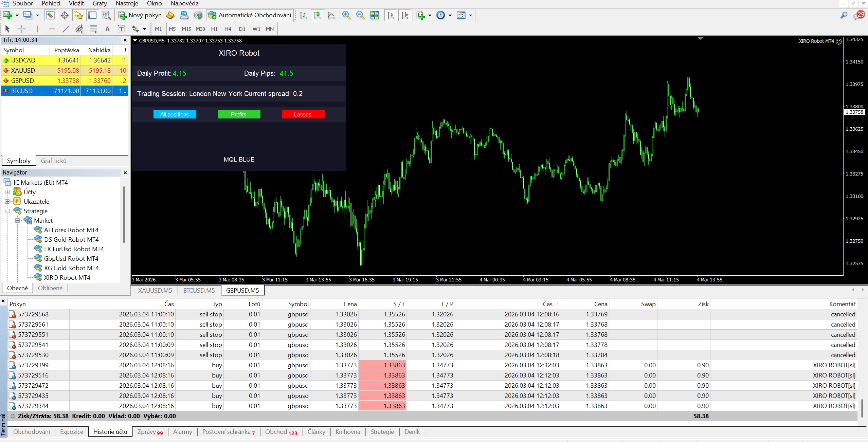Toggle Automatické Obchodování auto trading

(250, 15)
